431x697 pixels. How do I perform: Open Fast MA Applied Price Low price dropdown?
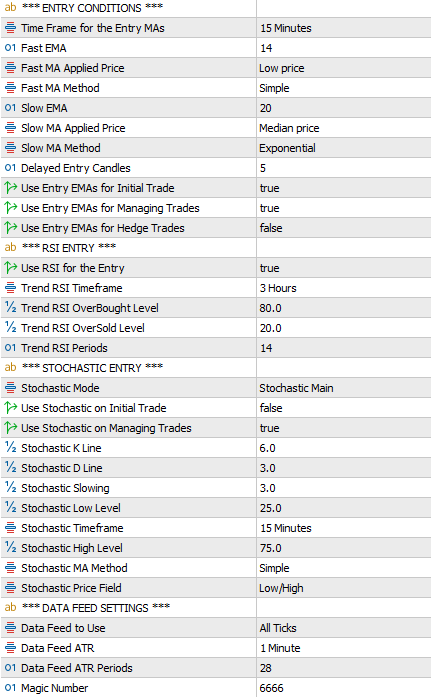pyautogui.click(x=343, y=68)
